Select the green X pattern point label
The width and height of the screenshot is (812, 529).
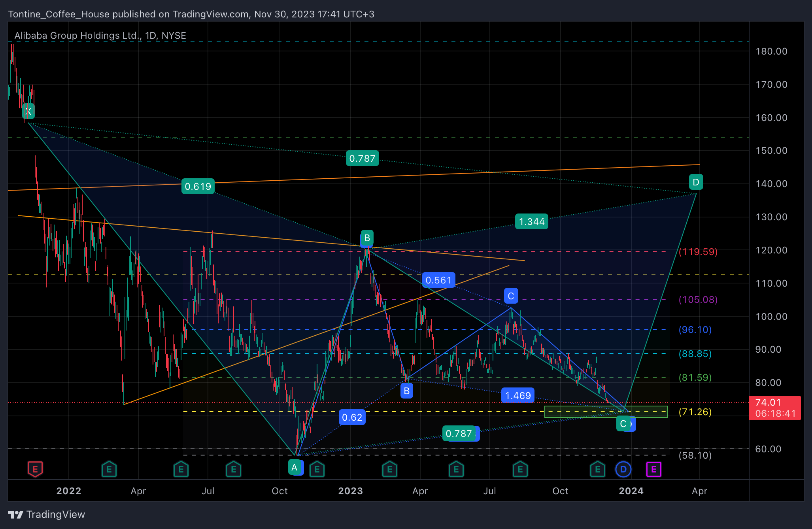click(28, 111)
